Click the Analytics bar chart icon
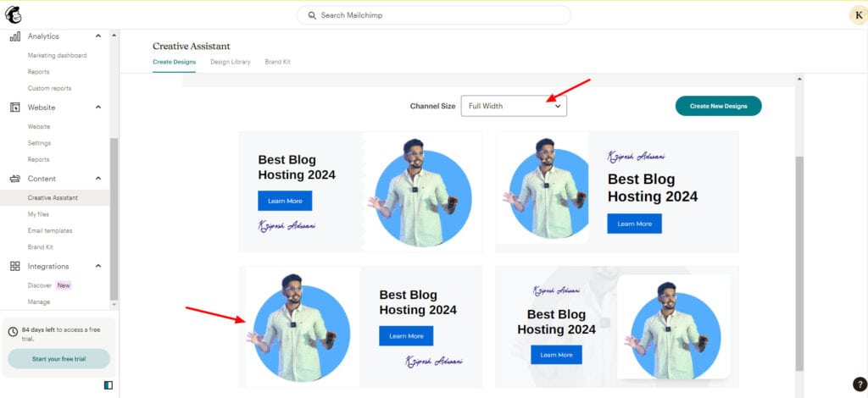The width and height of the screenshot is (868, 398). (x=15, y=36)
